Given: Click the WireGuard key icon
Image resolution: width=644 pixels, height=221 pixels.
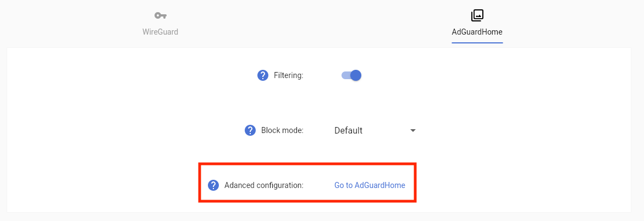Looking at the screenshot, I should pos(161,15).
